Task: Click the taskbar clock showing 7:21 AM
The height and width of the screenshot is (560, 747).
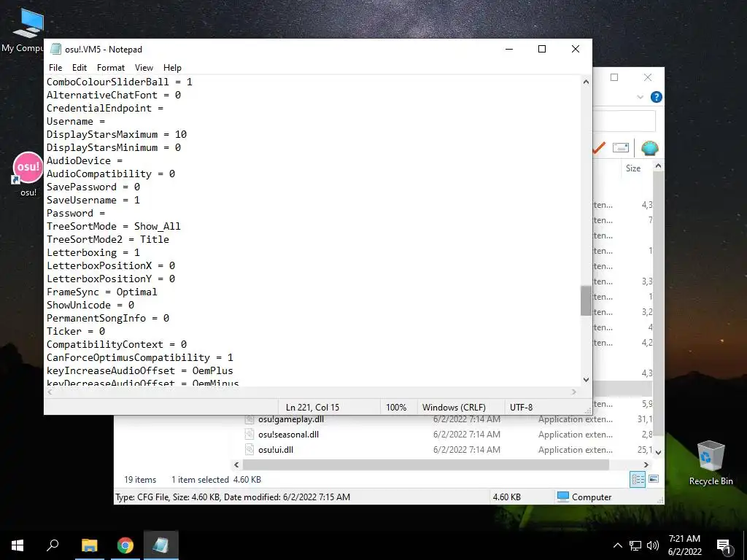Action: (684, 545)
